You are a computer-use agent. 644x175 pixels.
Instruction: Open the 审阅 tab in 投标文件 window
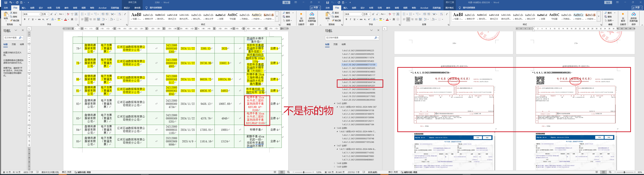pyautogui.click(x=397, y=8)
